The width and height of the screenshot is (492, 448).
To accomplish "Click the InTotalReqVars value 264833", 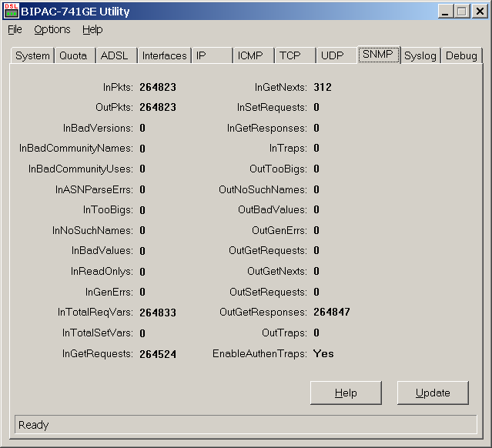I will (x=158, y=313).
